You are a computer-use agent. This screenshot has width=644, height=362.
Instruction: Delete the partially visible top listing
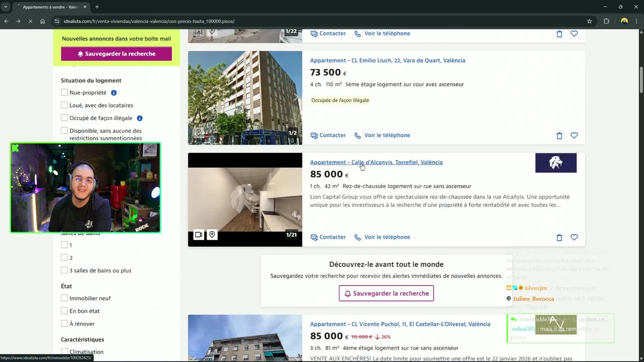coord(559,34)
